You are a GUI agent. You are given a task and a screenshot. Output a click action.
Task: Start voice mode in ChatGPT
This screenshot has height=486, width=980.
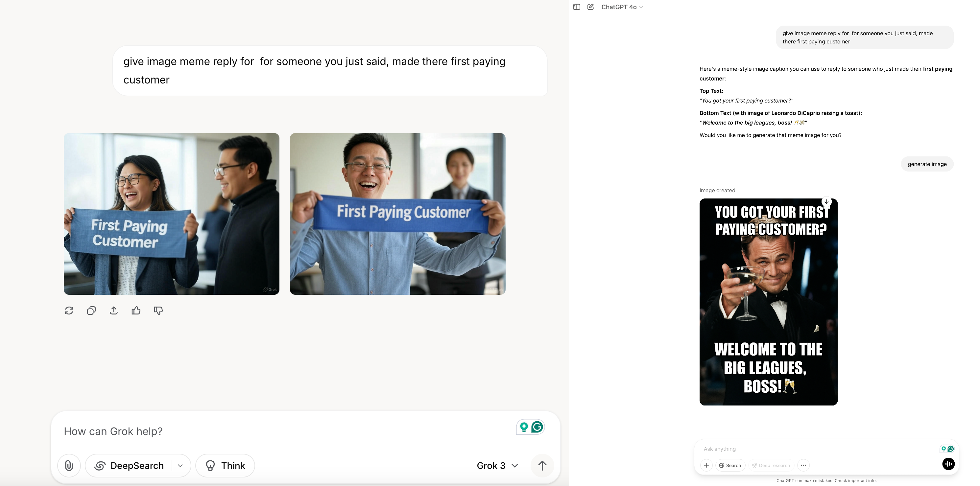(x=948, y=464)
